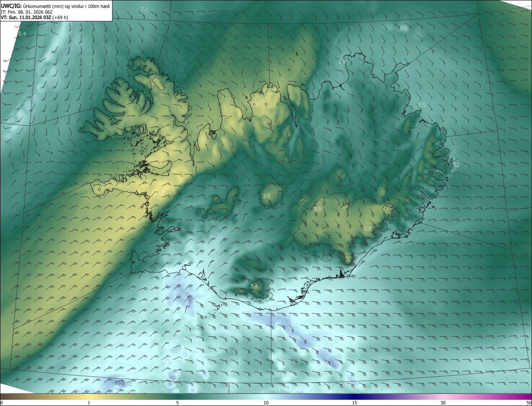532x406 pixels.
Task: Click the 1 tick label on the color scale
Action: (89, 403)
